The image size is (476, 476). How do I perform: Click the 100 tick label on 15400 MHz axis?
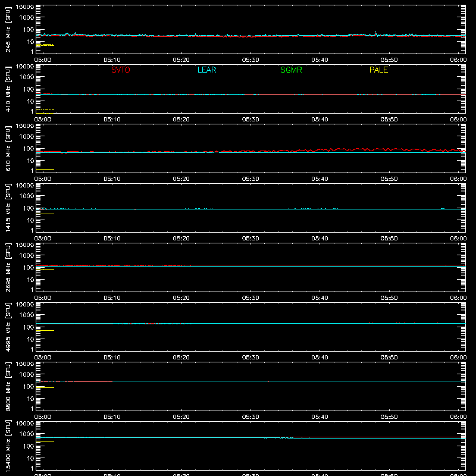29,446
